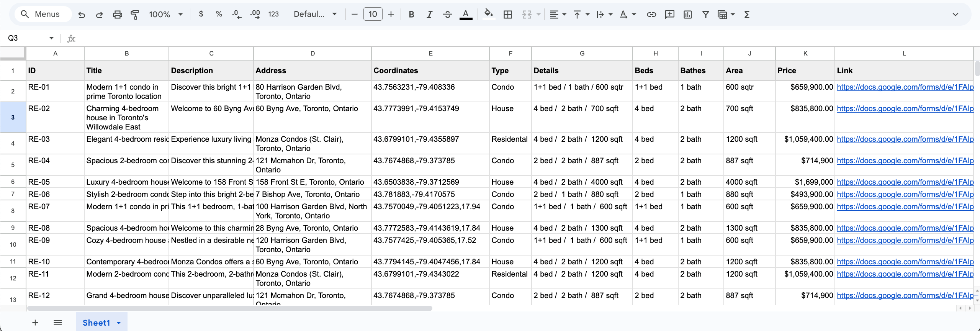Expand the toolbar with chevron at right
Image resolution: width=980 pixels, height=331 pixels.
[955, 14]
